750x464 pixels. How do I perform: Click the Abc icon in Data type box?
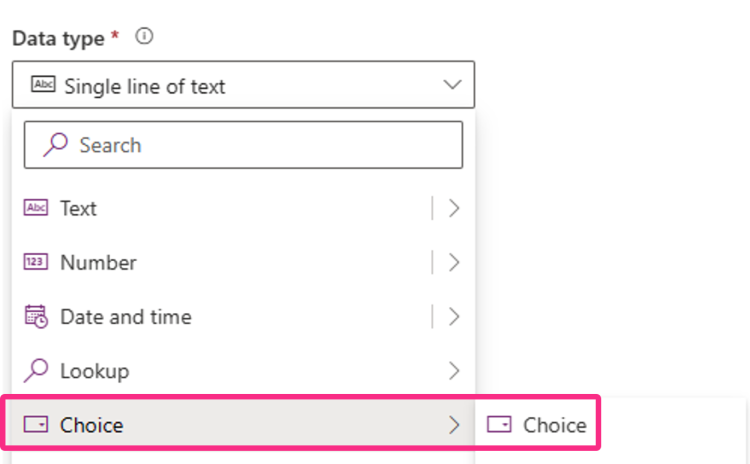[x=45, y=86]
